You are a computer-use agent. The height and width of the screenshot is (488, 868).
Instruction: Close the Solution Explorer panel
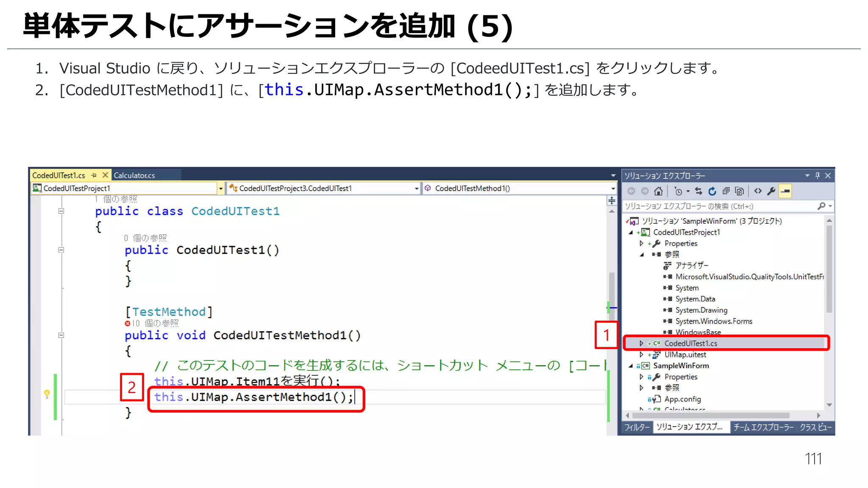click(x=828, y=175)
